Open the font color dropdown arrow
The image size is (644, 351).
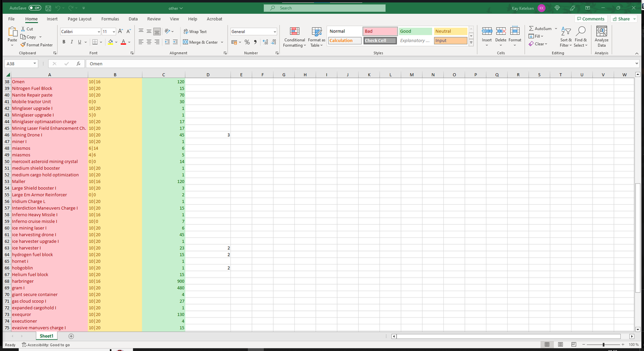pyautogui.click(x=129, y=42)
